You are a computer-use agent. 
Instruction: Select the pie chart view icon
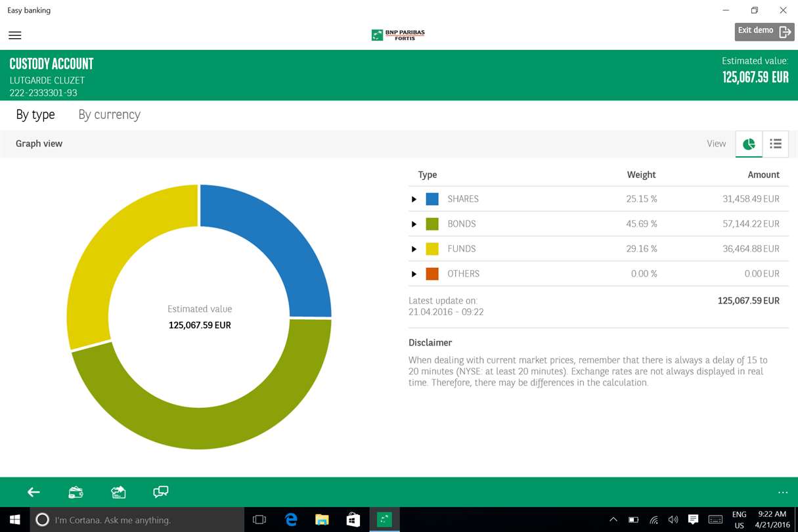coord(749,144)
